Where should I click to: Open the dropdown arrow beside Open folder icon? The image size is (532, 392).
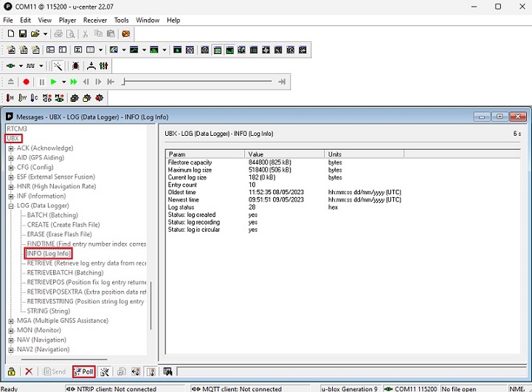click(46, 34)
